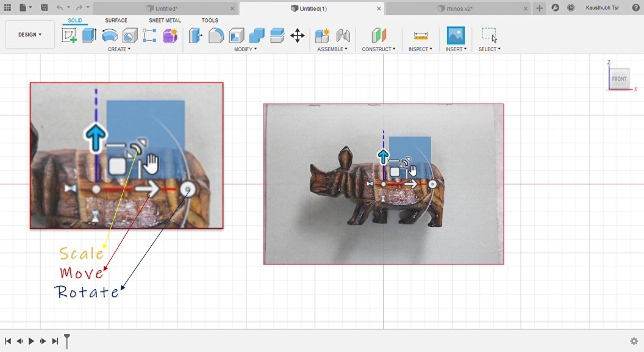Open the data panel grid icon
The width and height of the screenshot is (644, 352).
7,8
